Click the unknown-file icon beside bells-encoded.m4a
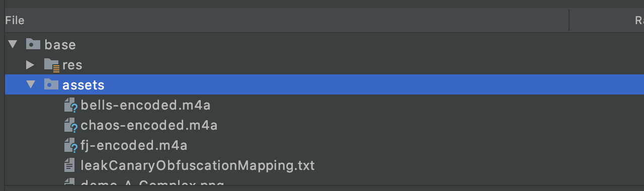644x191 pixels. pyautogui.click(x=70, y=105)
